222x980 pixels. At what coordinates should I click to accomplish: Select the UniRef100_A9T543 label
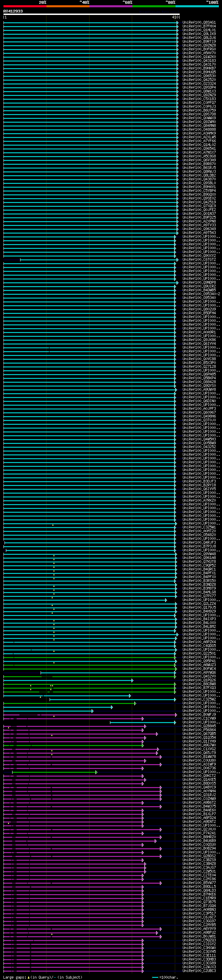pyautogui.click(x=199, y=233)
